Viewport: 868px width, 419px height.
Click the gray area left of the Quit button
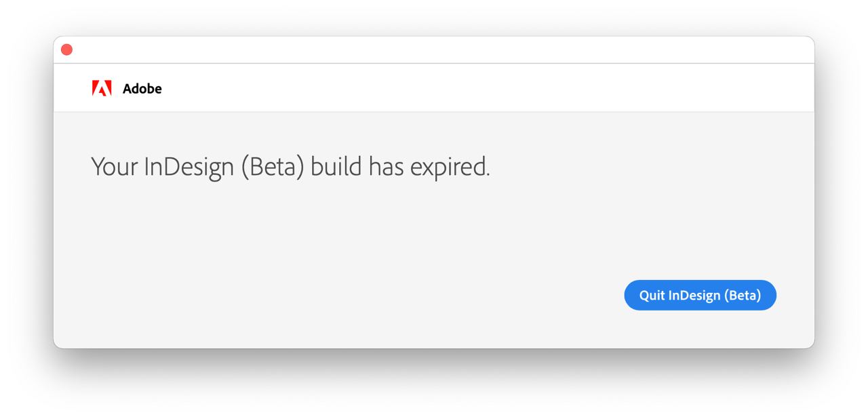475,296
